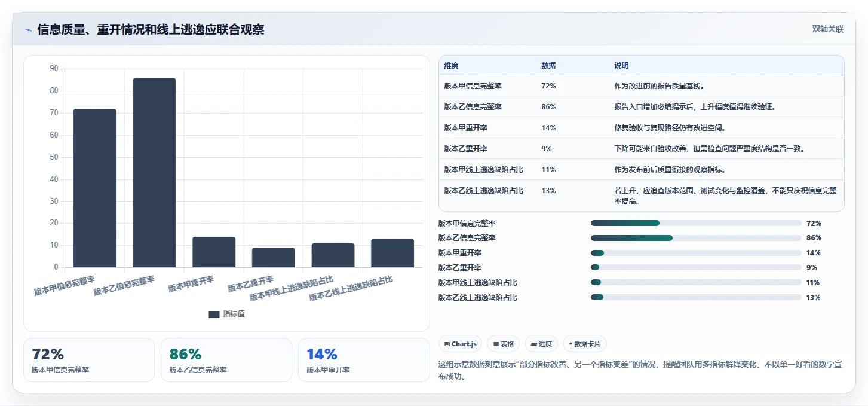This screenshot has width=868, height=406.
Task: Select the 版本甲重开率 bar in the chart
Action: point(214,252)
